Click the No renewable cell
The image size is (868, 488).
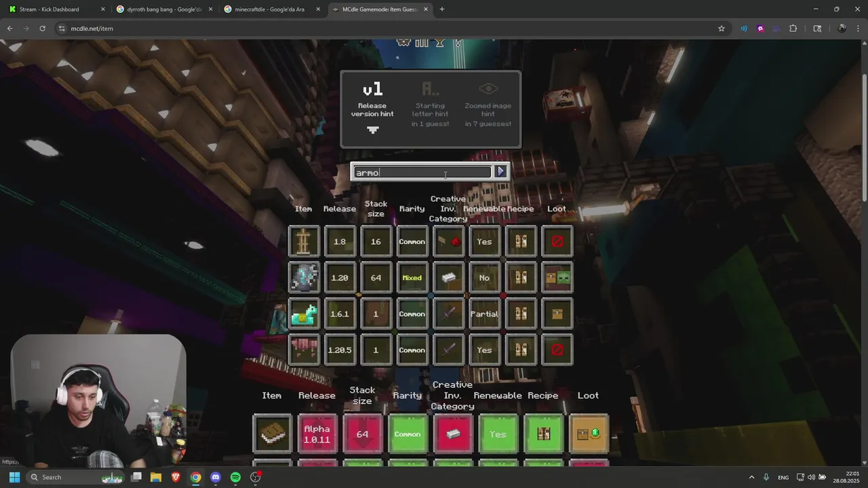tap(484, 278)
